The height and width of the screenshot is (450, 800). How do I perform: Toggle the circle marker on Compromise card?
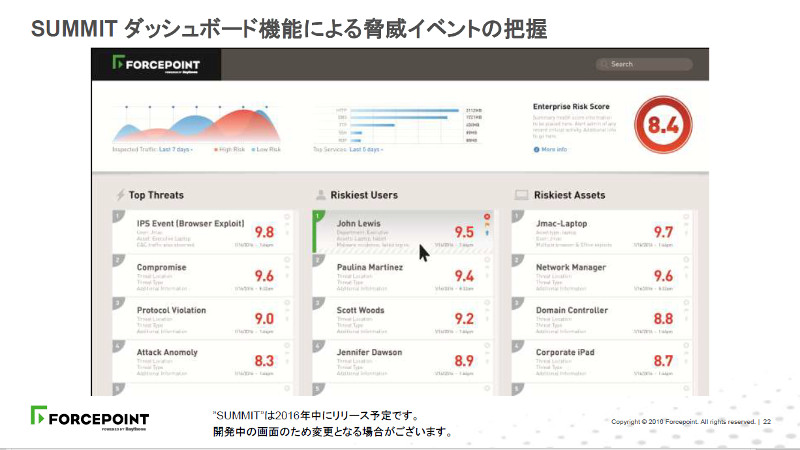pyautogui.click(x=287, y=260)
